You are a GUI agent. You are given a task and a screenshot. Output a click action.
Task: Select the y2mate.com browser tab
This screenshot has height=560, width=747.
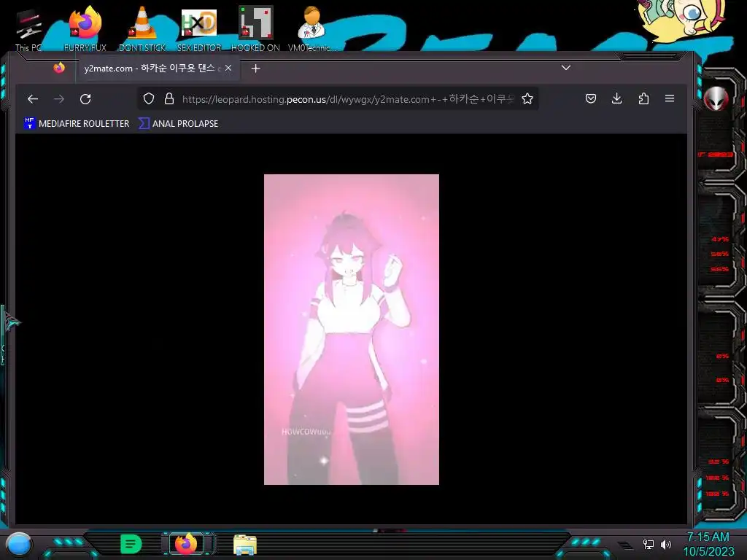click(x=158, y=69)
